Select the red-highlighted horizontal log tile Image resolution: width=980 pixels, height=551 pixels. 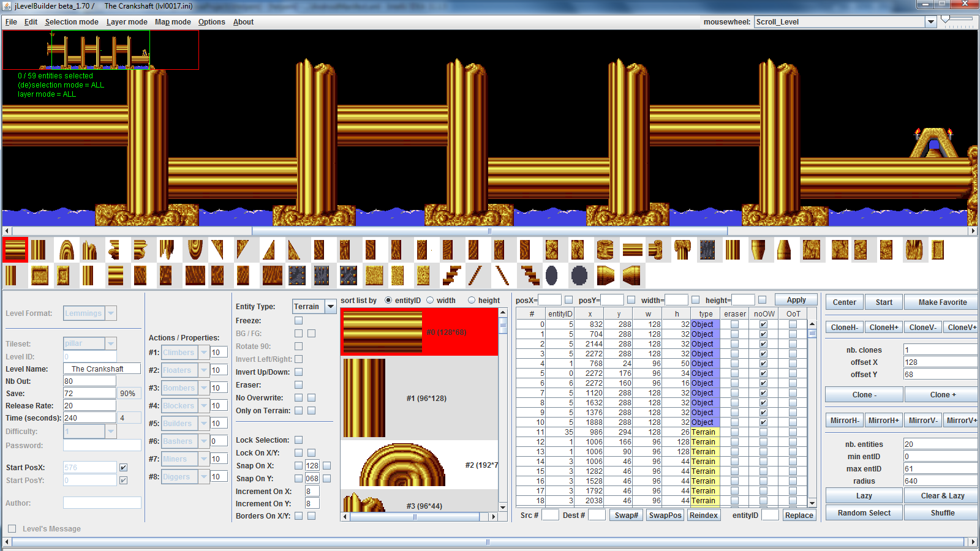[15, 250]
